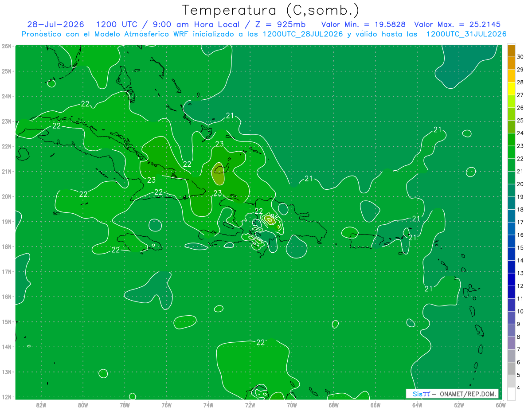The width and height of the screenshot is (532, 411).
Task: Click '9:00 am Hora Local' text
Action: (x=196, y=24)
